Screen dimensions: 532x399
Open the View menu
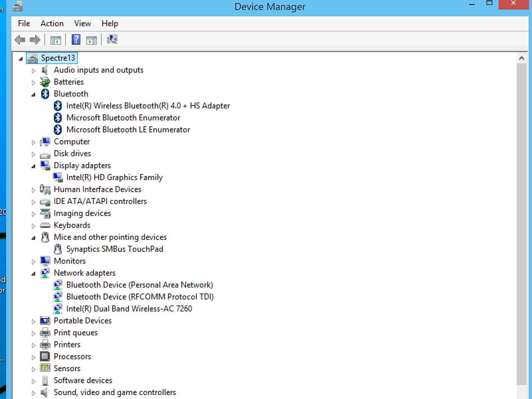click(83, 24)
